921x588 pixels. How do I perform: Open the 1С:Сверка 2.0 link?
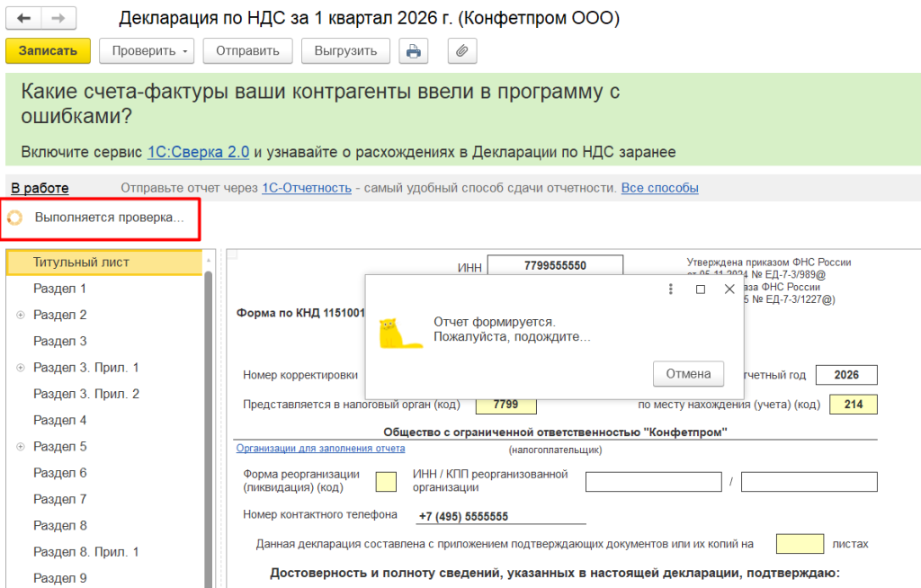click(198, 152)
